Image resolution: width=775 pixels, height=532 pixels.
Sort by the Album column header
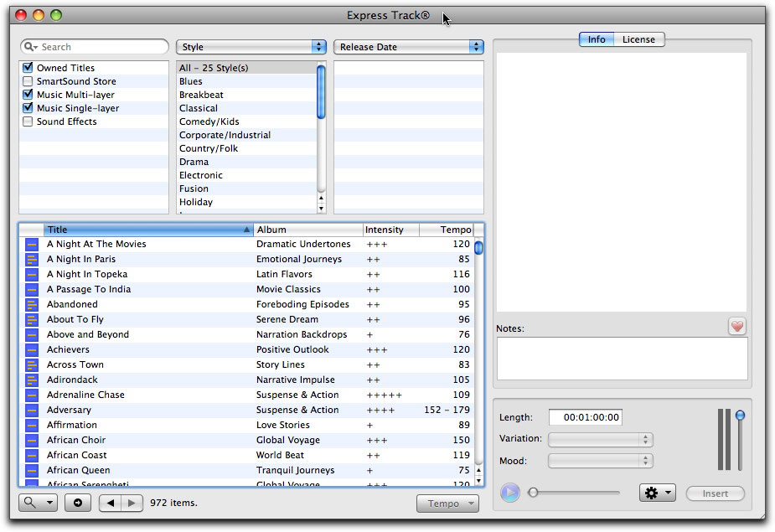click(x=308, y=230)
